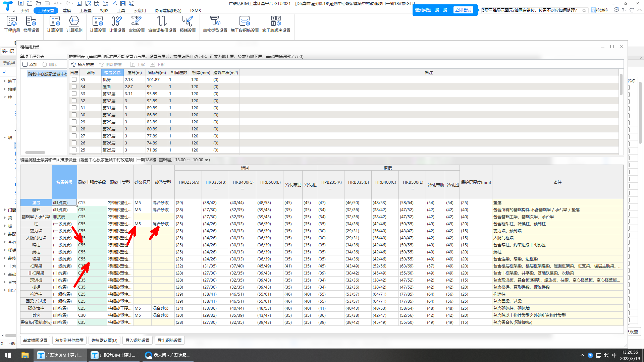Open 损耗设置 loss settings icon
The height and width of the screenshot is (362, 644).
point(187,24)
